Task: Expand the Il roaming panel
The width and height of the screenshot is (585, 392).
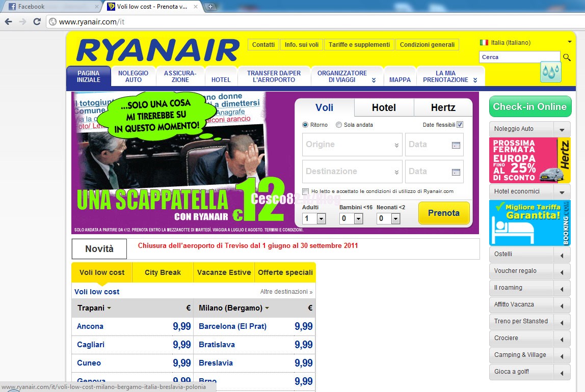Action: 562,289
